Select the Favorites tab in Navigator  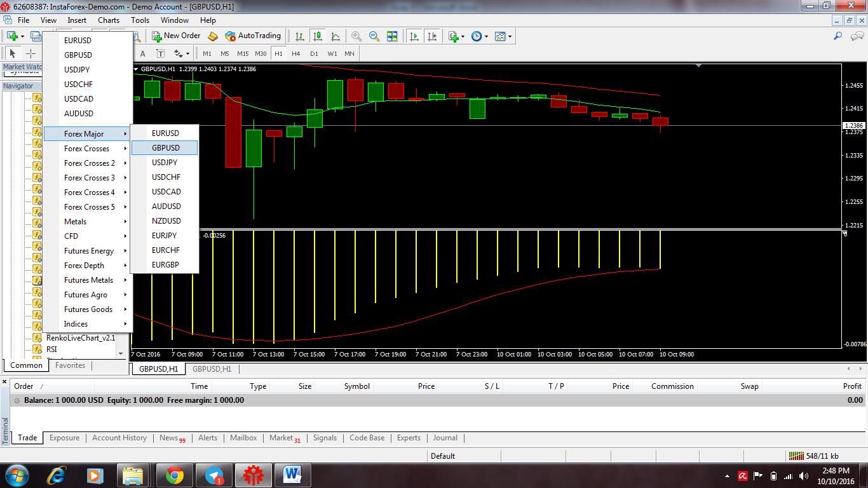(x=69, y=365)
